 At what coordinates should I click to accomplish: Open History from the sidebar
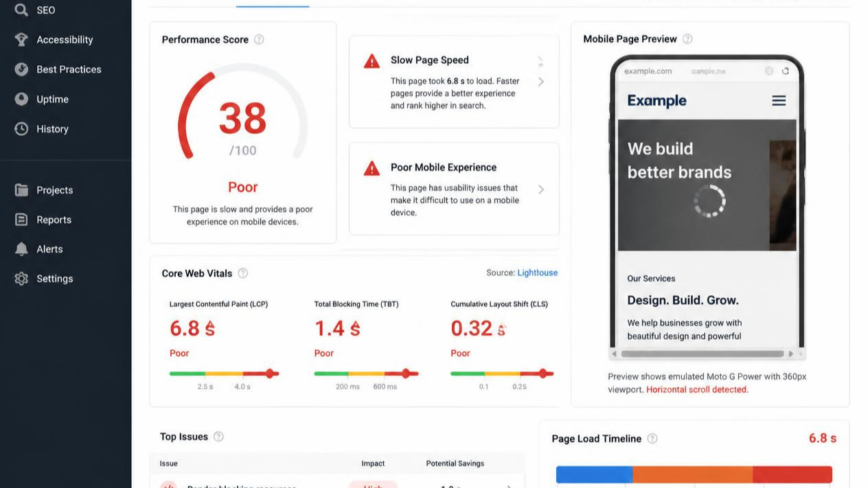52,129
